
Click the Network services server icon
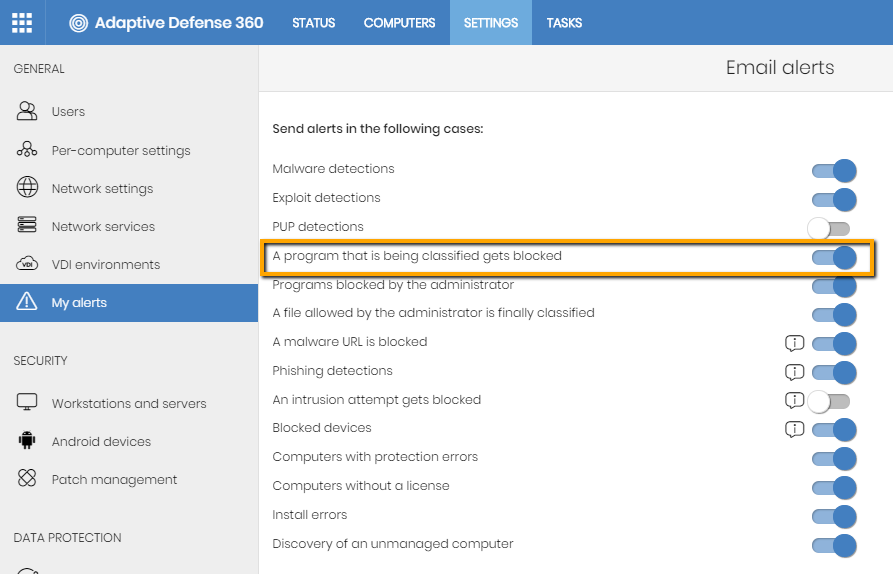(27, 226)
